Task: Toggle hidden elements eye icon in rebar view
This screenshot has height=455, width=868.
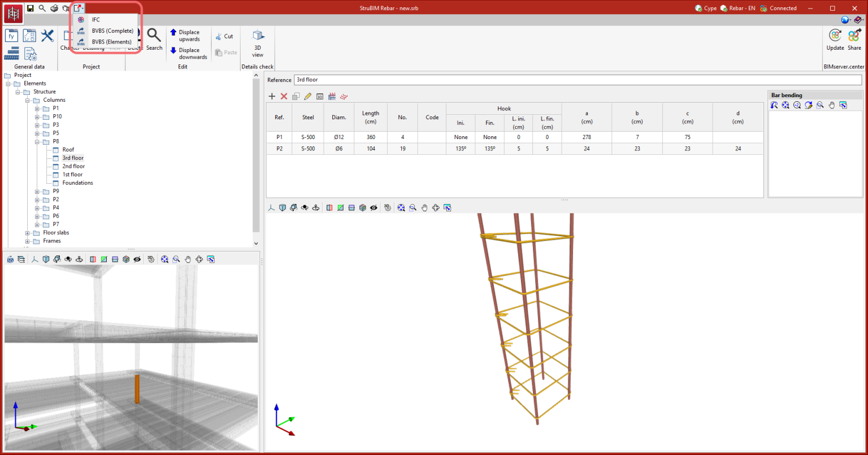Action: [374, 208]
